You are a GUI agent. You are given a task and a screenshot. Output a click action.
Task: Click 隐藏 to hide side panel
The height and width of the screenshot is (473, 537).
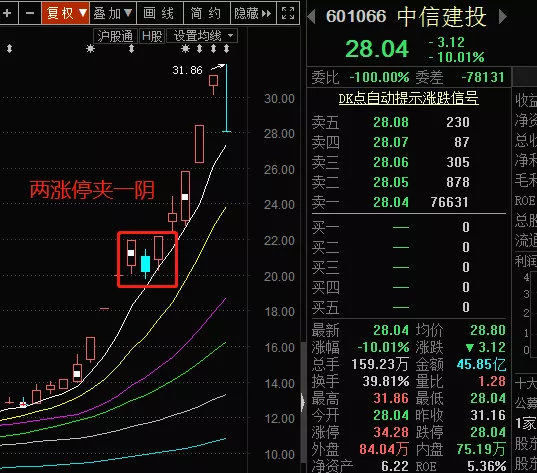click(253, 13)
